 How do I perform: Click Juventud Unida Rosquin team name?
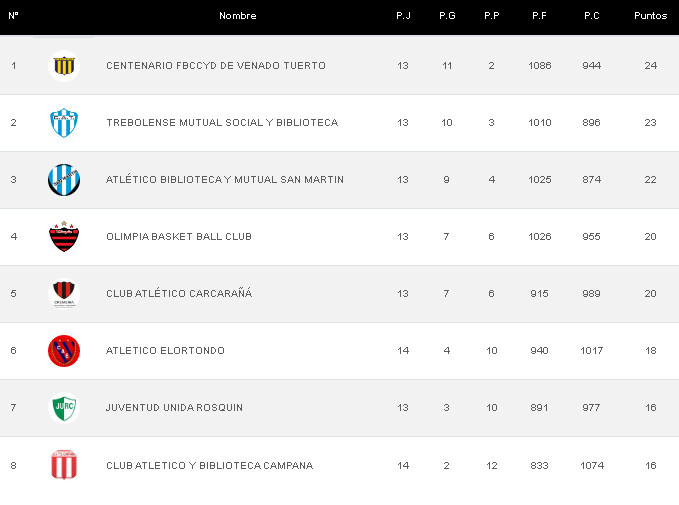(x=174, y=408)
